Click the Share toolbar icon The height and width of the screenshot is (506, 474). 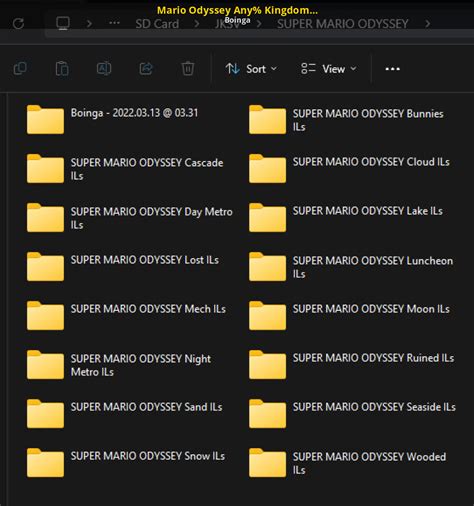click(146, 69)
